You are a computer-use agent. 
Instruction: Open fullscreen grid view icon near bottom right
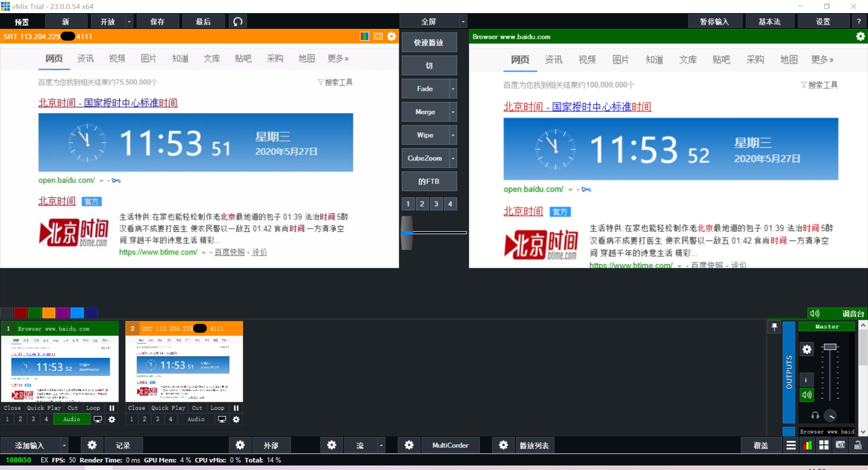(x=824, y=445)
